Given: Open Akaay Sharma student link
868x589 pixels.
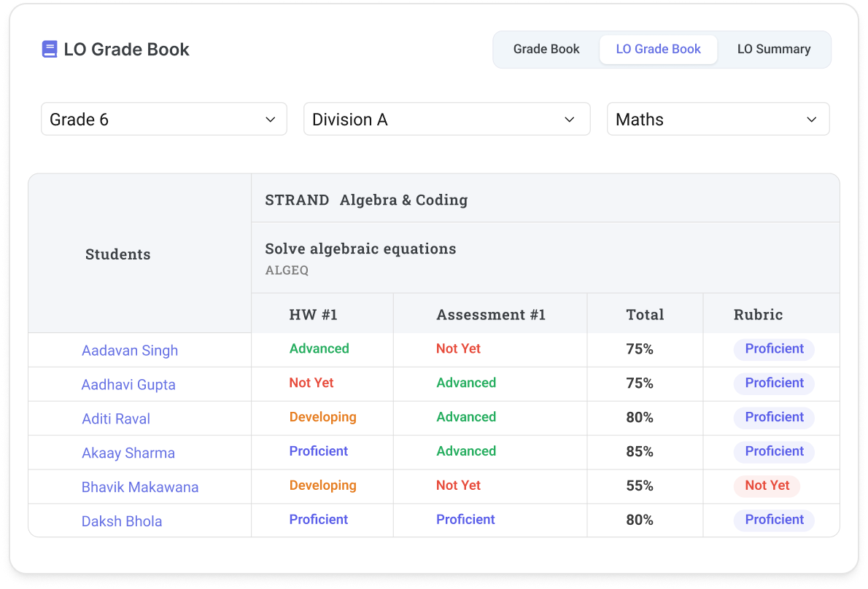Looking at the screenshot, I should (128, 453).
